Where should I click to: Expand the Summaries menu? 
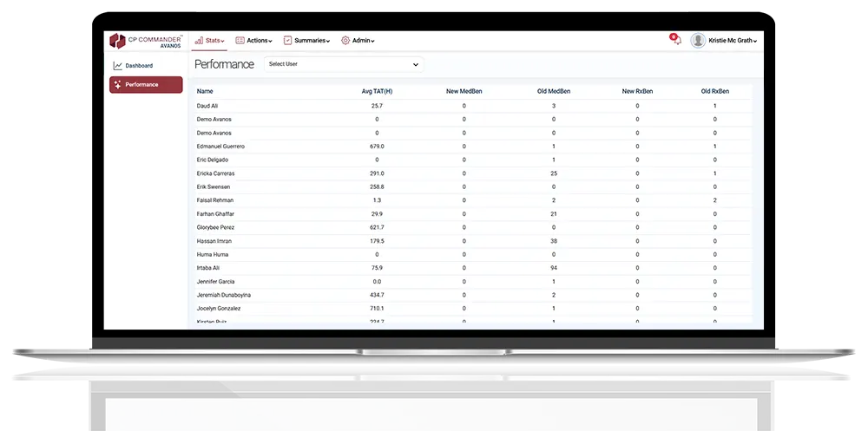(x=312, y=41)
